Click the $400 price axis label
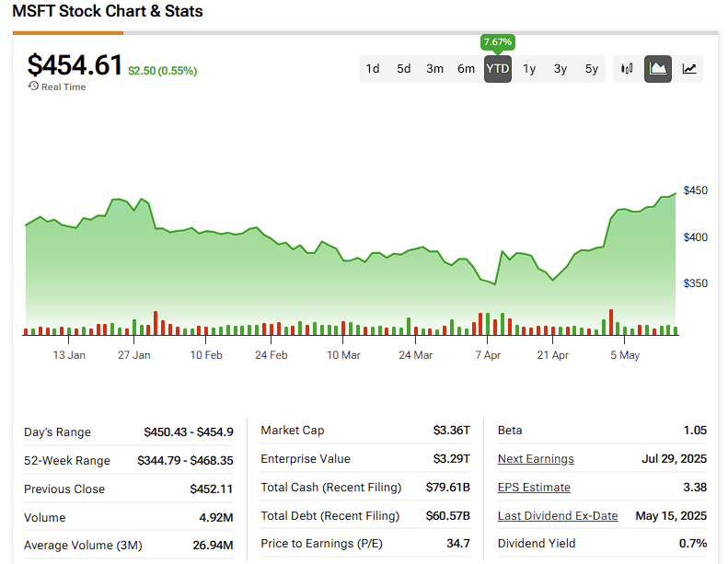 pos(696,237)
